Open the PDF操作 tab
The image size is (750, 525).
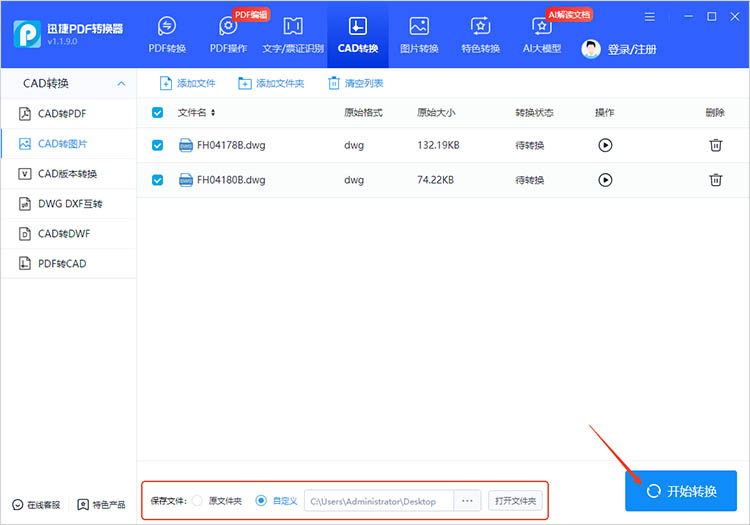(x=228, y=34)
